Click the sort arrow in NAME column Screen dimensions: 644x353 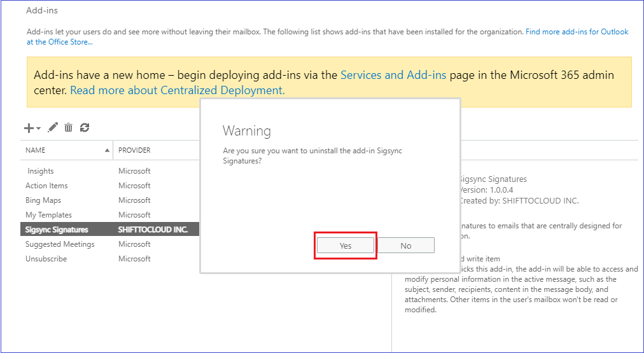pyautogui.click(x=107, y=150)
